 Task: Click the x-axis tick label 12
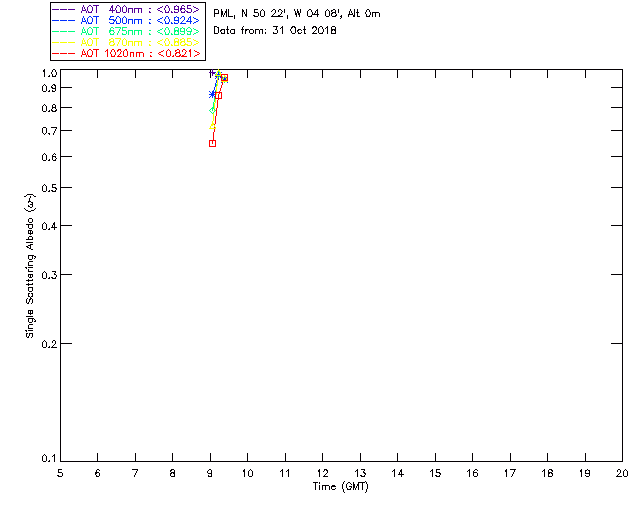click(x=323, y=473)
